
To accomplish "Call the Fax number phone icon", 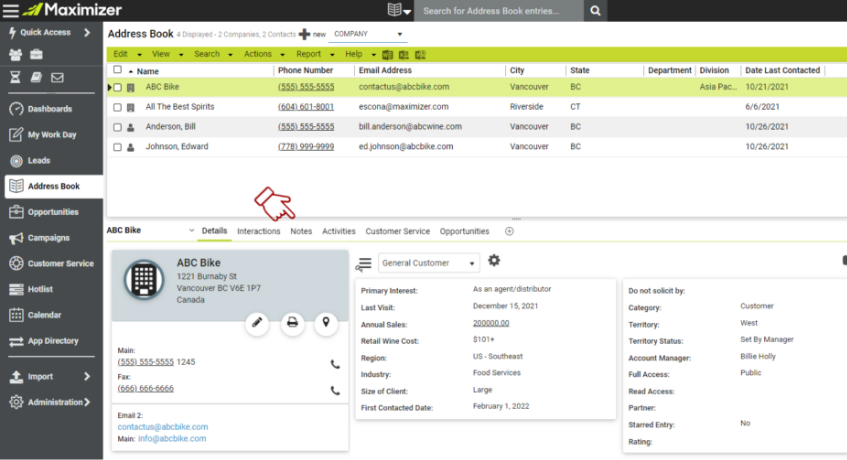I will tap(335, 390).
